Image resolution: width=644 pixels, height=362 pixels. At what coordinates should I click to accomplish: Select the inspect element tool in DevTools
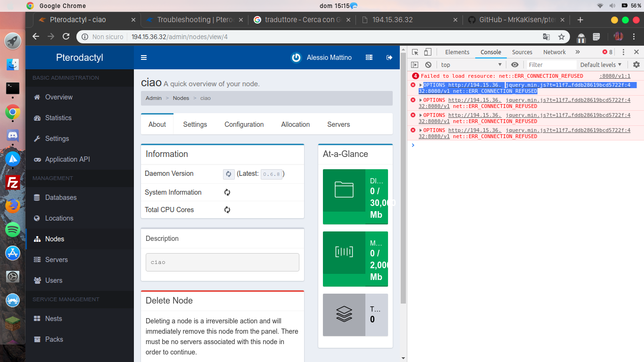pos(415,52)
